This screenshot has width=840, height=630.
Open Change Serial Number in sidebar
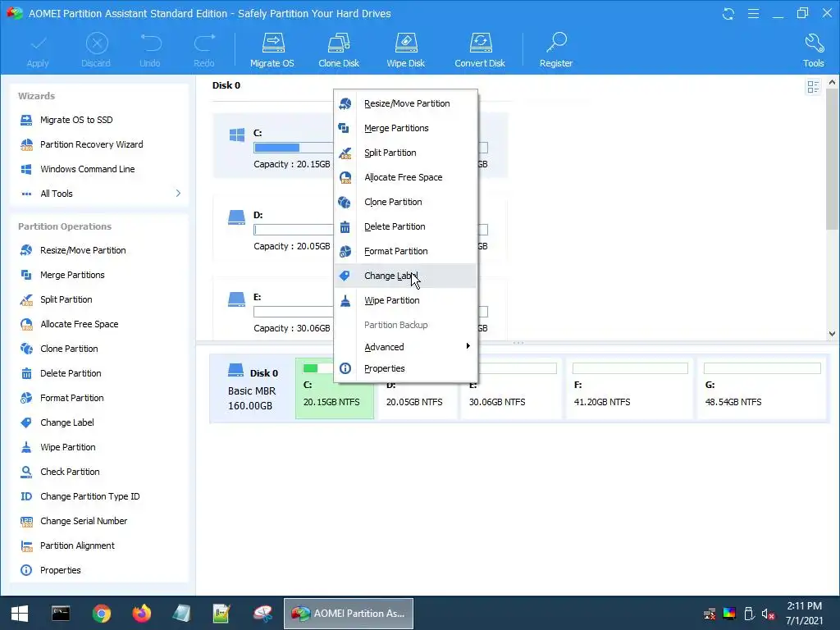click(x=84, y=521)
